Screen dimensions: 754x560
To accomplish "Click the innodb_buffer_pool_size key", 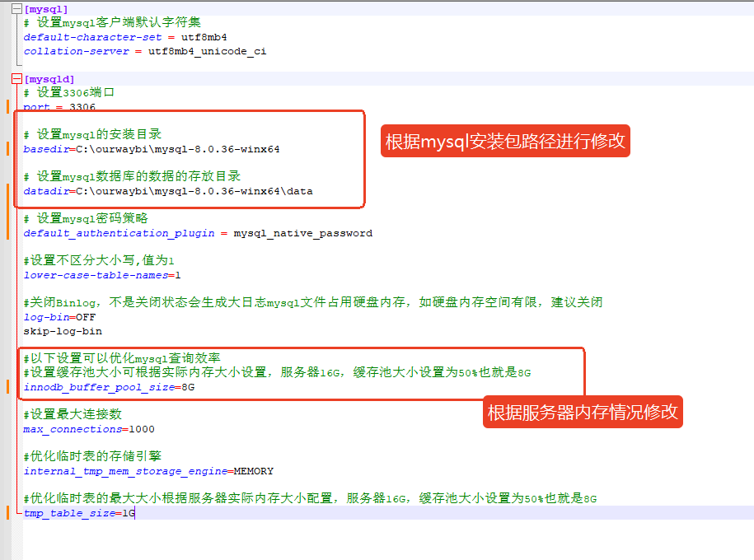I will point(99,387).
